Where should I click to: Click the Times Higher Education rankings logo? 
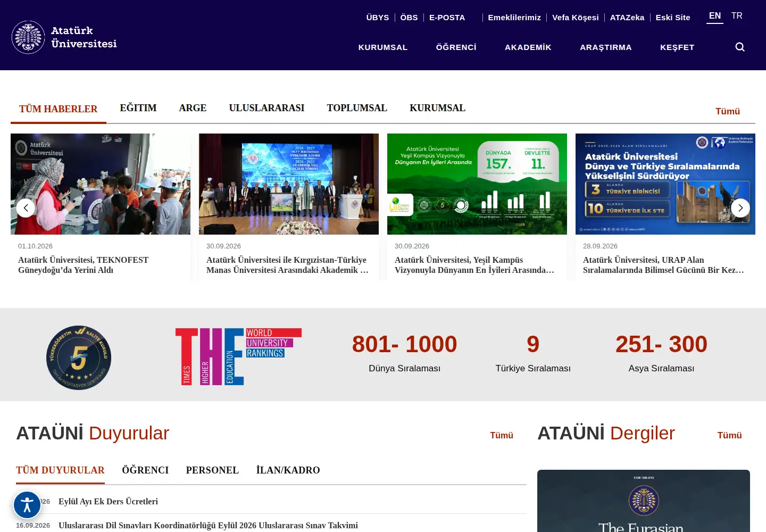click(238, 356)
